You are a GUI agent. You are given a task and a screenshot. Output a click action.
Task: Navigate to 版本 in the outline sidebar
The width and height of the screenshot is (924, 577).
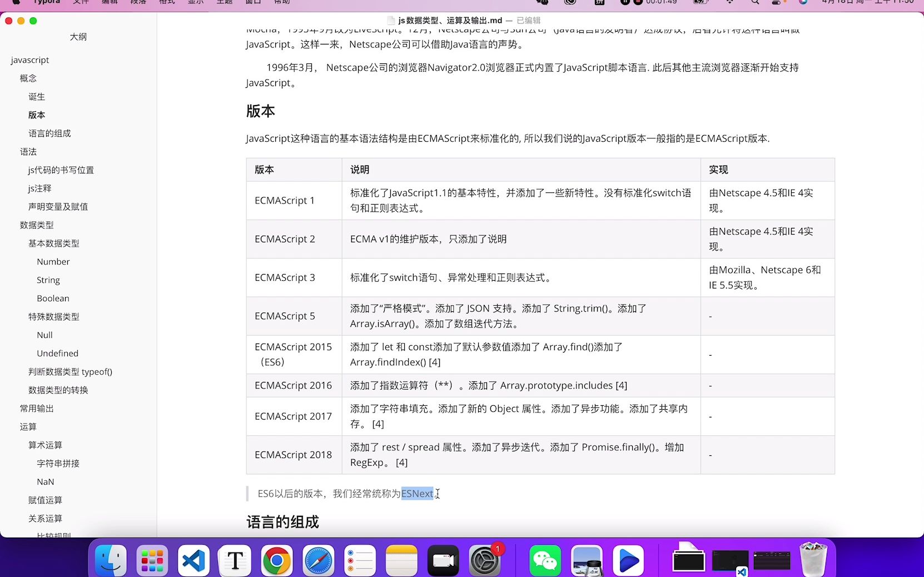click(x=36, y=115)
